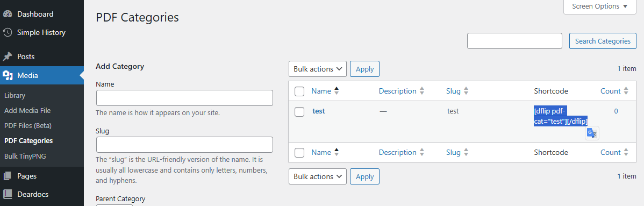Tick the select-all checkbox in table header

[x=299, y=91]
